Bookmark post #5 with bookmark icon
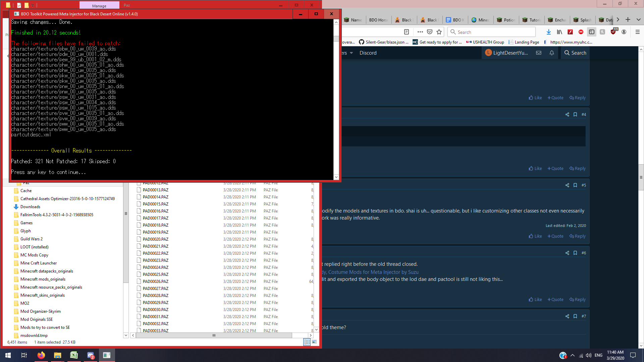 [575, 185]
